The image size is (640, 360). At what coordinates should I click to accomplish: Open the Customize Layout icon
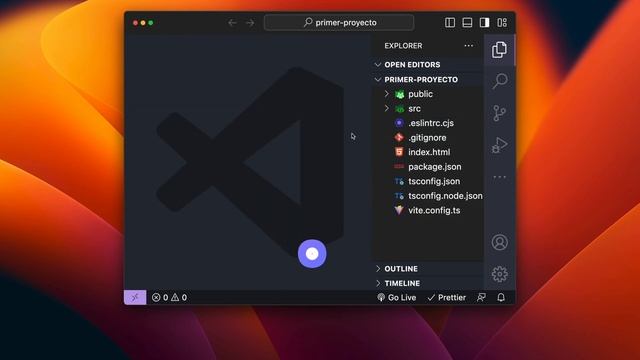pos(502,22)
